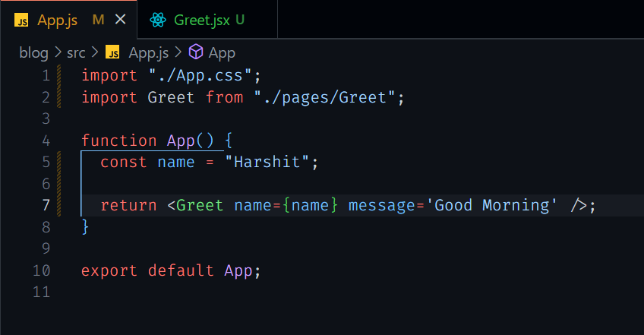The image size is (644, 335).
Task: Click the export default App statement
Action: click(x=171, y=270)
